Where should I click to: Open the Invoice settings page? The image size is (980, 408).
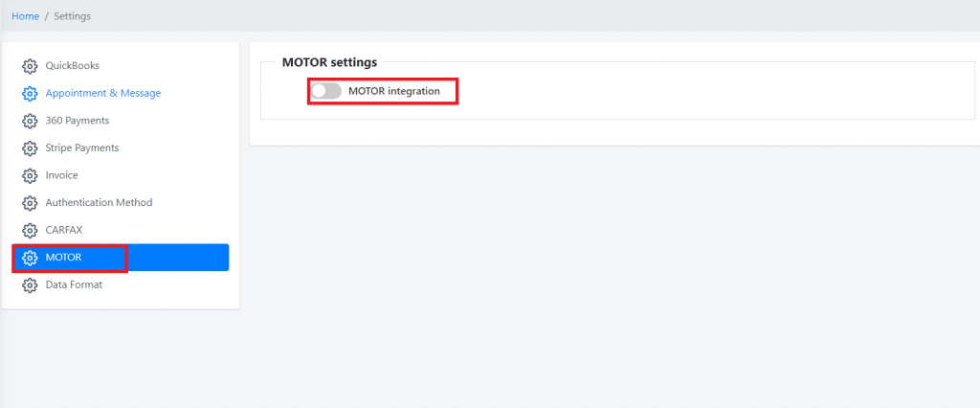(x=62, y=176)
